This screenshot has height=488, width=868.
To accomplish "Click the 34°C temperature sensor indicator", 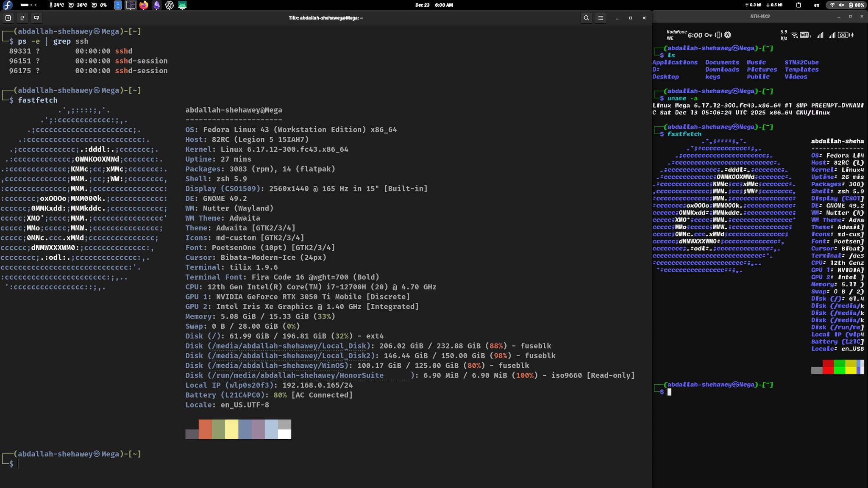I will [56, 5].
